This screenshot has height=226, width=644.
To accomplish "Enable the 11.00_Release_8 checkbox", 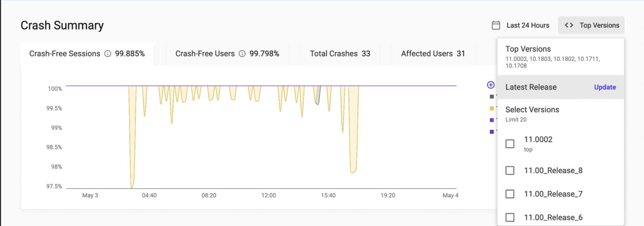I will point(510,170).
